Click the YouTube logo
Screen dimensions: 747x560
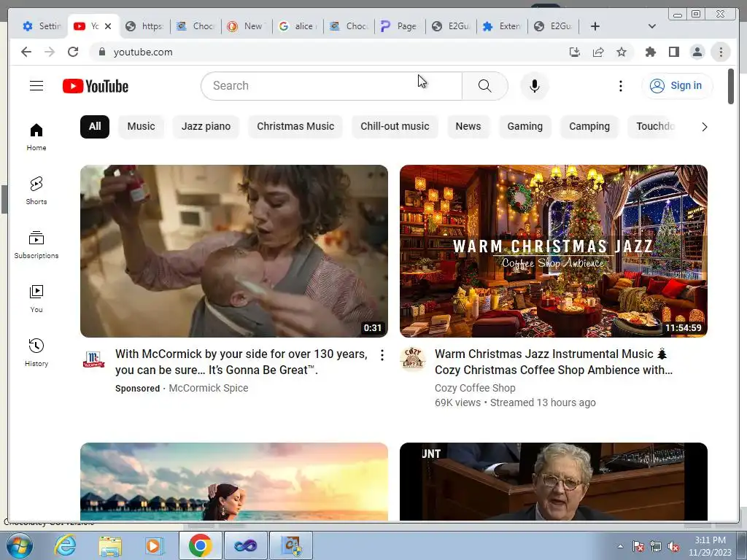pyautogui.click(x=96, y=86)
